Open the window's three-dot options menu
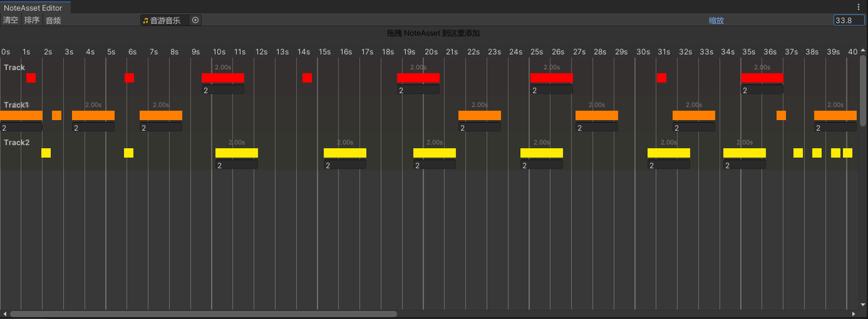 pos(859,7)
